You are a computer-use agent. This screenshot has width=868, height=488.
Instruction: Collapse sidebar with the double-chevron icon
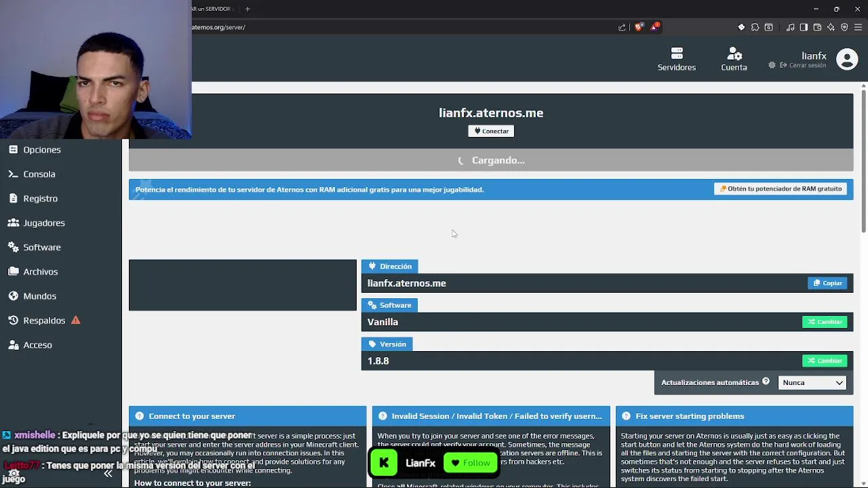pos(108,474)
